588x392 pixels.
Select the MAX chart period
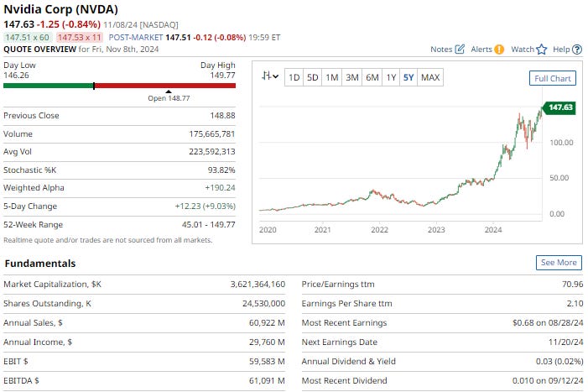[430, 78]
